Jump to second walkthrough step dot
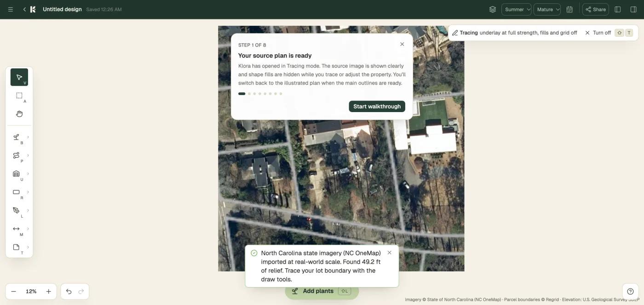Screen dimensions: 644x305 pos(249,94)
